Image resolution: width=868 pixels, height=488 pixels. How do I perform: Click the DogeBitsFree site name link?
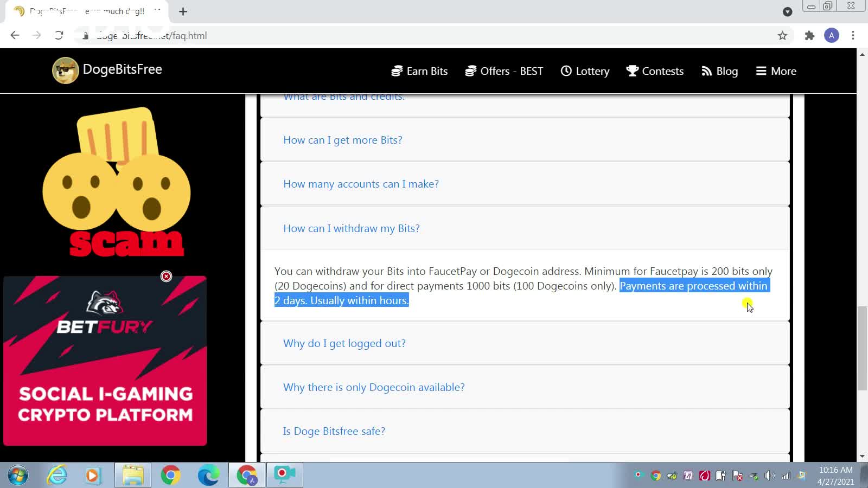point(122,69)
